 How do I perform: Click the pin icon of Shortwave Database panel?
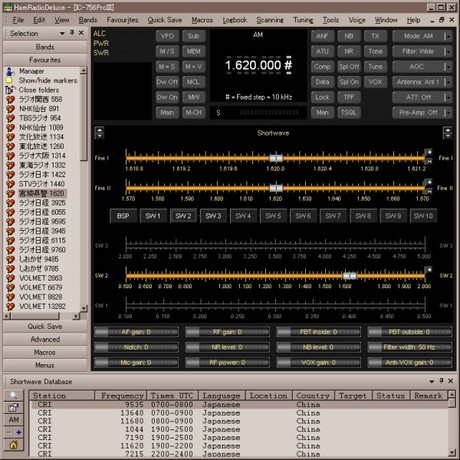click(441, 381)
